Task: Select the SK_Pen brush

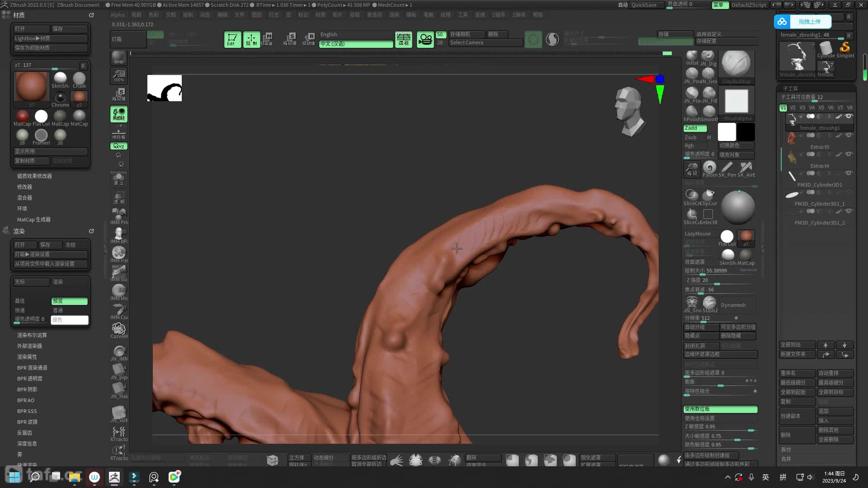Action: pos(727,169)
